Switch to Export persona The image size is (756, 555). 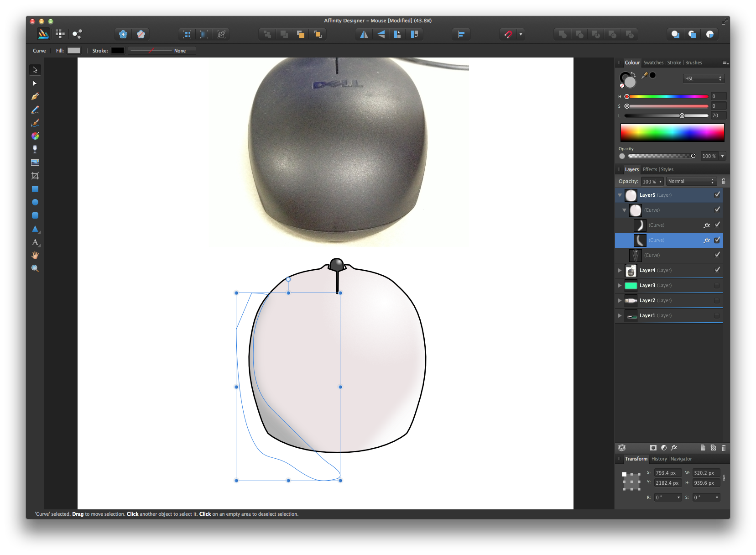(x=77, y=34)
